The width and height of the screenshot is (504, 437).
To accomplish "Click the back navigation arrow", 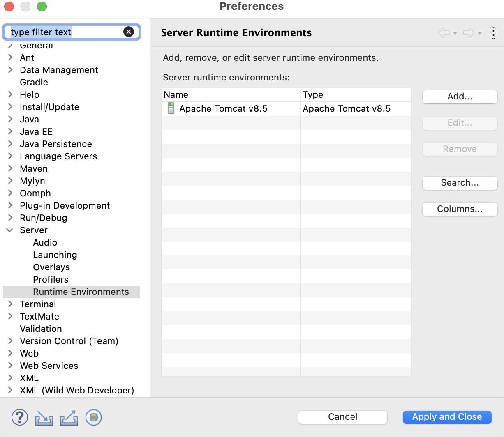I will coord(444,33).
